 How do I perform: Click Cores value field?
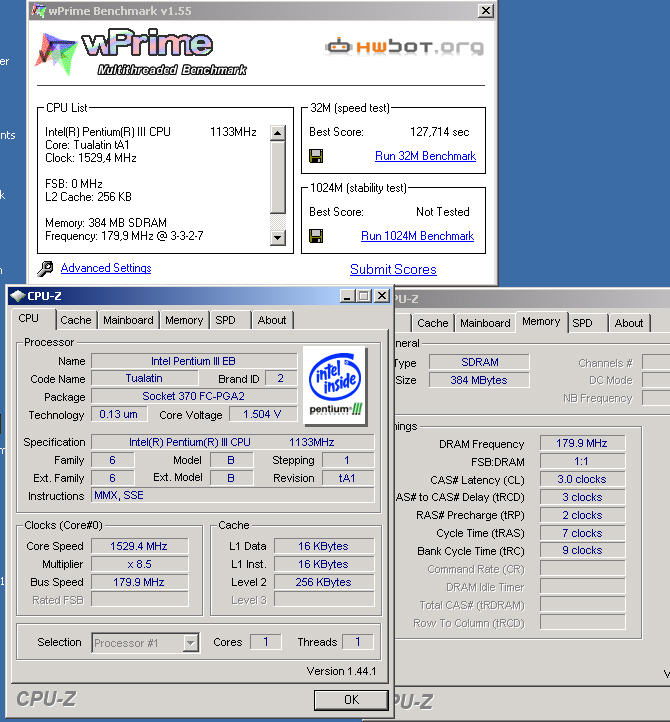coord(266,642)
